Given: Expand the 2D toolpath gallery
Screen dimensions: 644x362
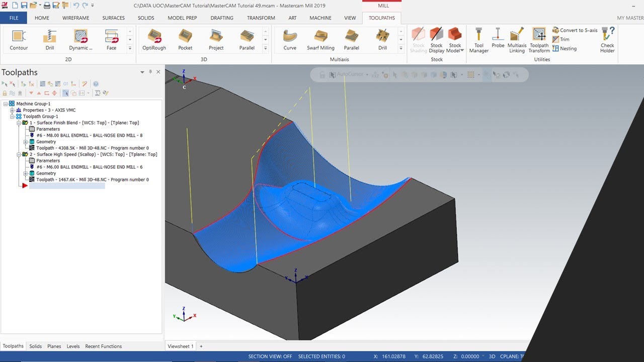Looking at the screenshot, I should pos(130,48).
